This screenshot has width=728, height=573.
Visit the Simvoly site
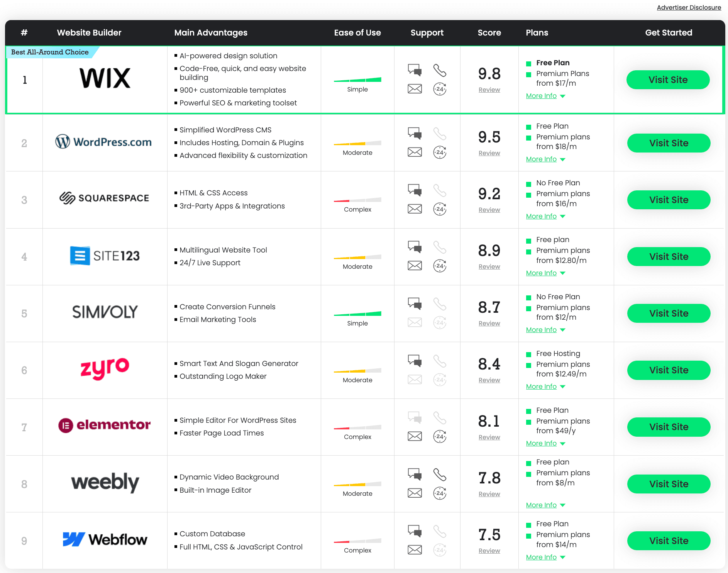tap(669, 314)
